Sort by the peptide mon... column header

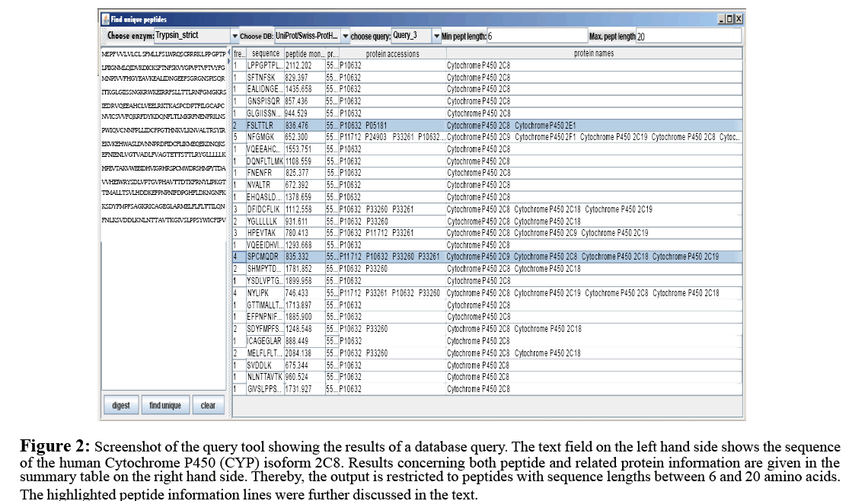coord(304,54)
